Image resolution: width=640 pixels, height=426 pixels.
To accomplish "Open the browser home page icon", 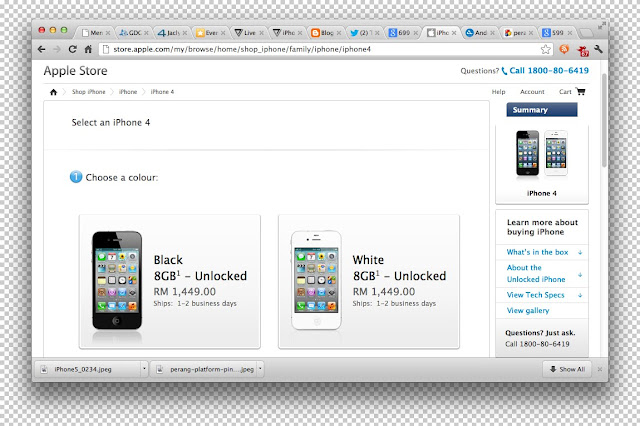I will [x=88, y=49].
